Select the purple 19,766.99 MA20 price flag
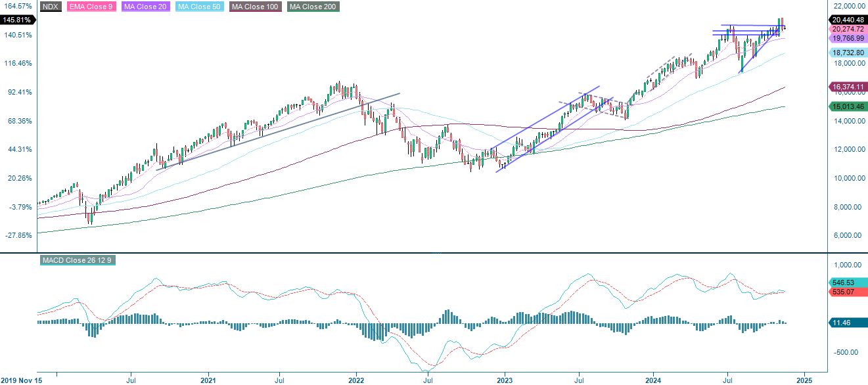This screenshot has height=385, width=868. click(848, 38)
